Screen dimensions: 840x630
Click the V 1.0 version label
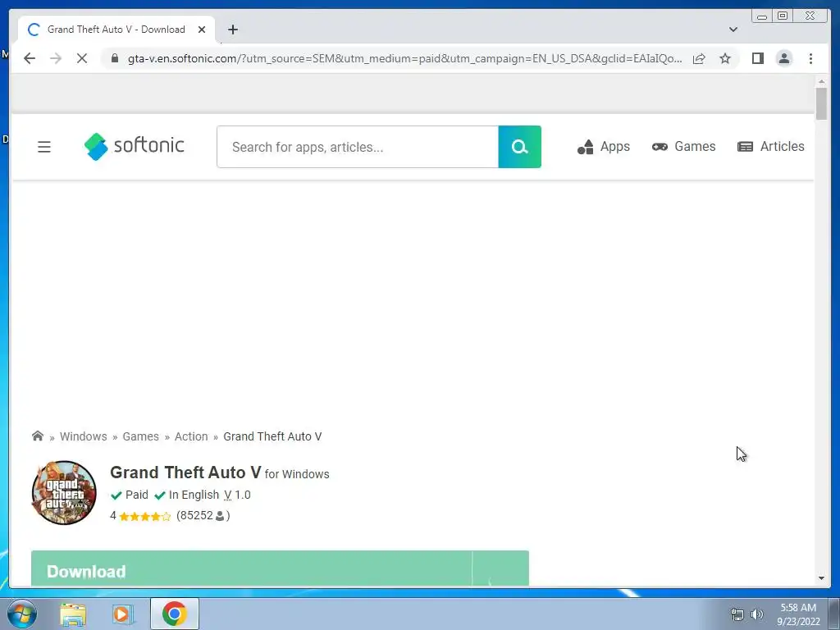point(237,495)
